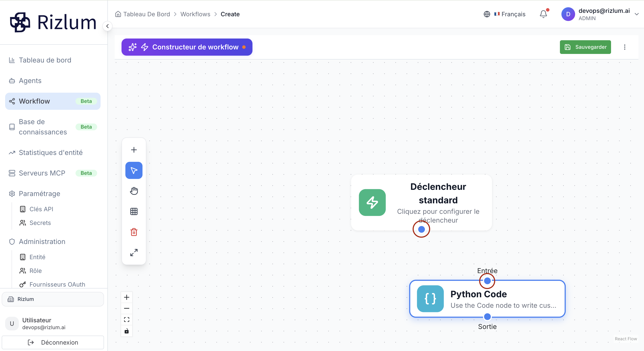The image size is (644, 351).
Task: Toggle the grid layout tool
Action: (x=134, y=211)
